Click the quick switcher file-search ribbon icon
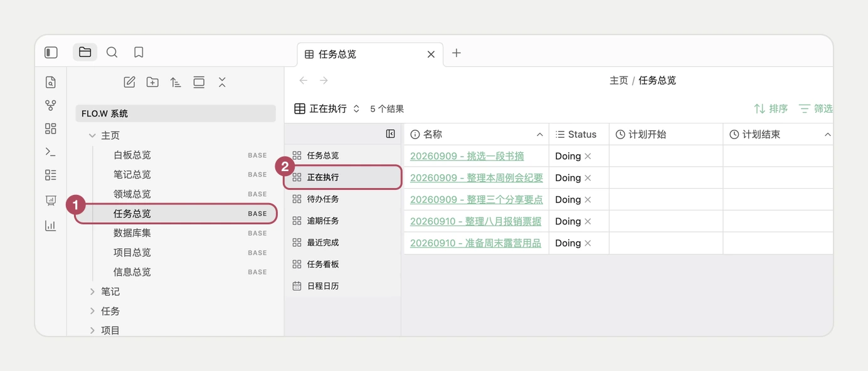Screen dimensions: 868x371 click(x=51, y=82)
